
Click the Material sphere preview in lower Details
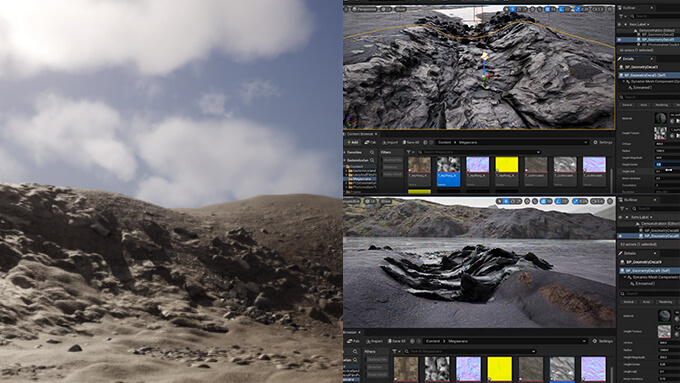coord(664,316)
